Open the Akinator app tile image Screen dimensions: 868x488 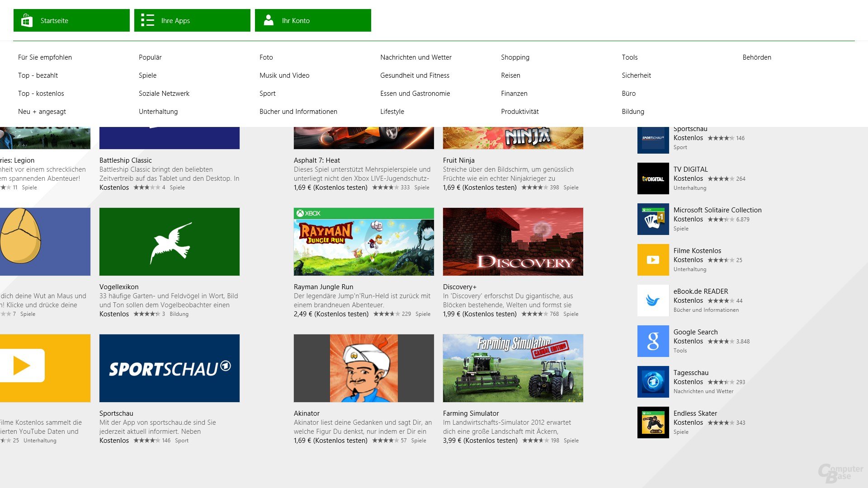[364, 368]
